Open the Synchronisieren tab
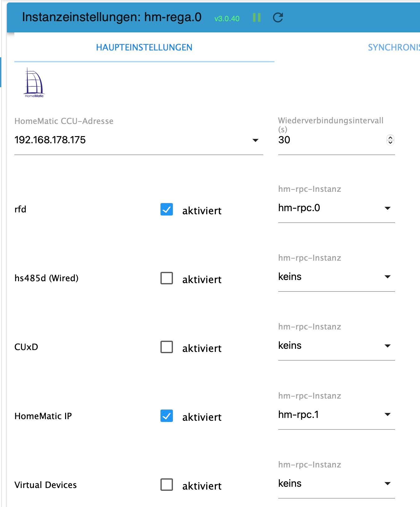This screenshot has height=507, width=420. 394,48
